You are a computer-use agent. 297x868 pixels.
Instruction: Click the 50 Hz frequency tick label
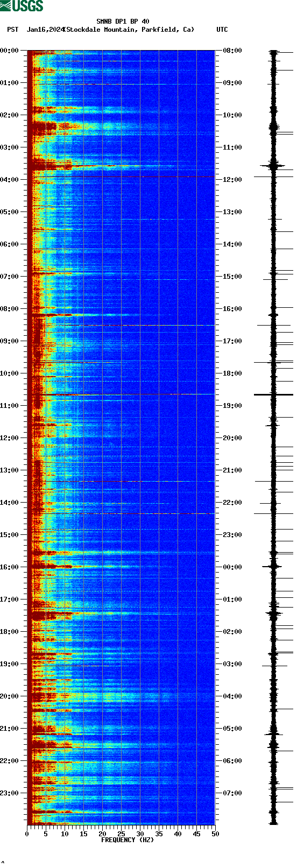tap(215, 834)
